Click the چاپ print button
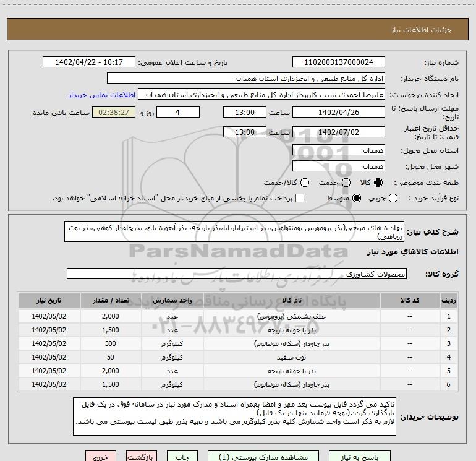The width and height of the screenshot is (476, 461). pos(182,457)
